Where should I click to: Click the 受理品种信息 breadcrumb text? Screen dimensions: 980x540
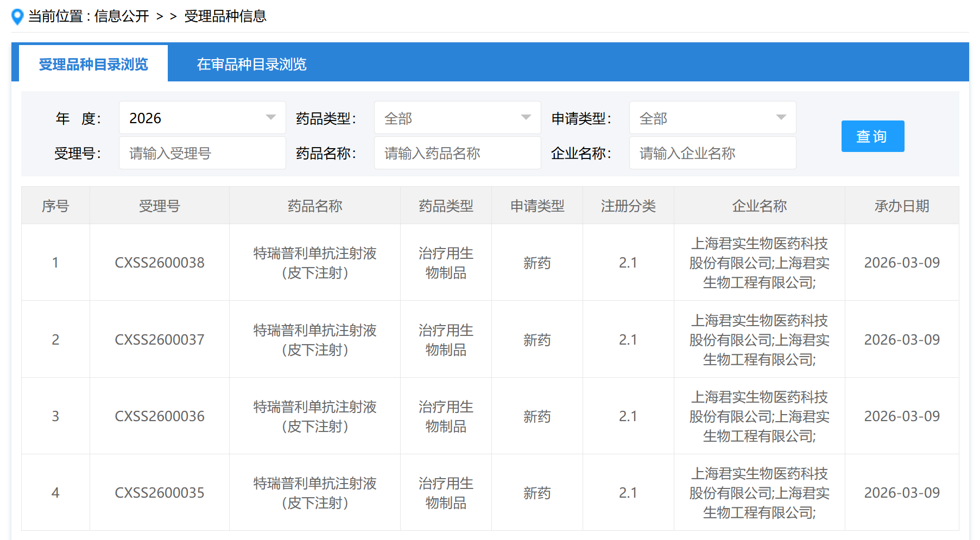[x=225, y=16]
